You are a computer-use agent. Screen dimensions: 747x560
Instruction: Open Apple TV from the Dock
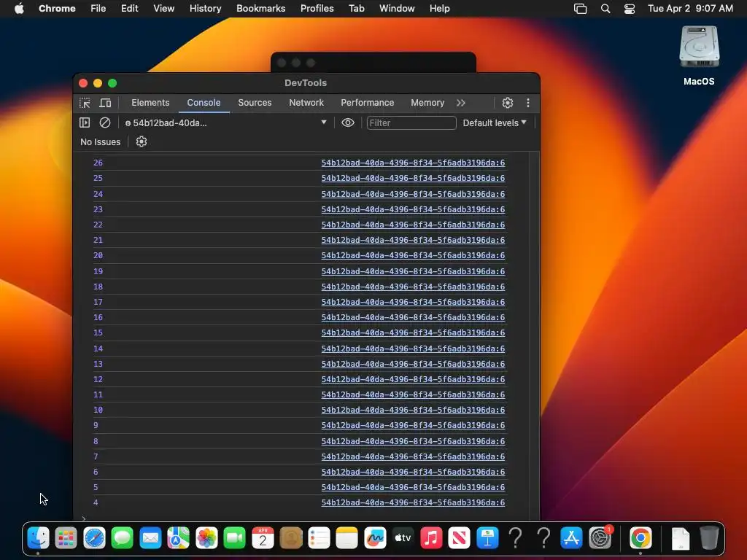403,538
